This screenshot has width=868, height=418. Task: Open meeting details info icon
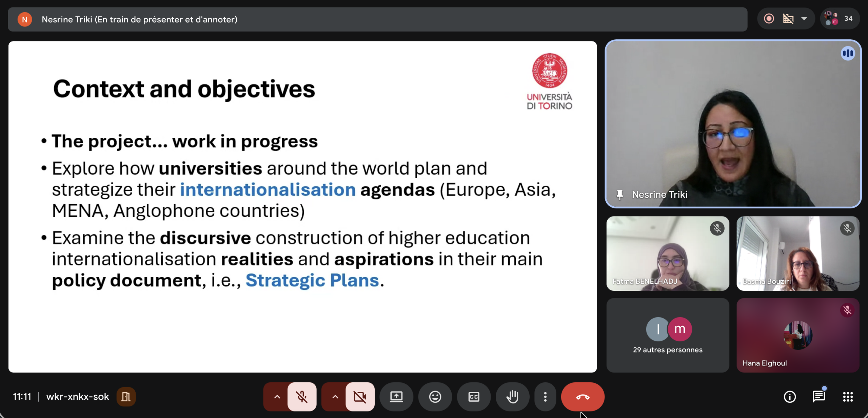[790, 397]
